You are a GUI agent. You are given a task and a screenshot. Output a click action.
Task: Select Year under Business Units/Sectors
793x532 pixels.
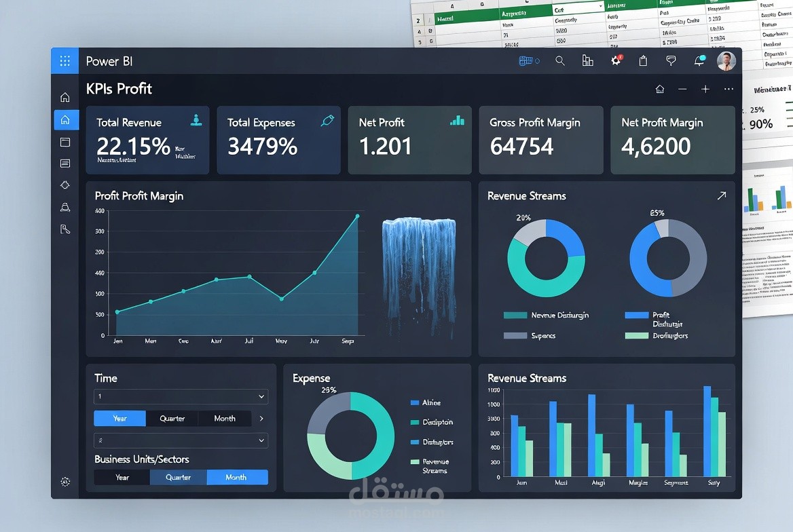pyautogui.click(x=122, y=478)
